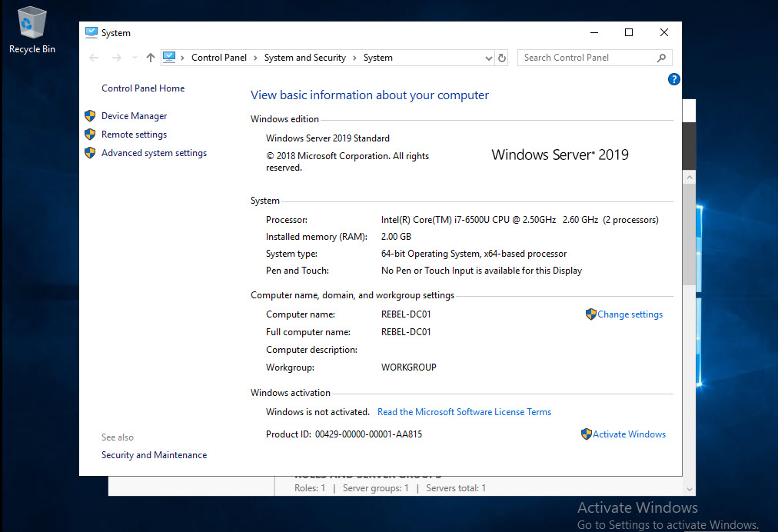The image size is (778, 532).
Task: Open Advanced system settings
Action: pos(153,152)
